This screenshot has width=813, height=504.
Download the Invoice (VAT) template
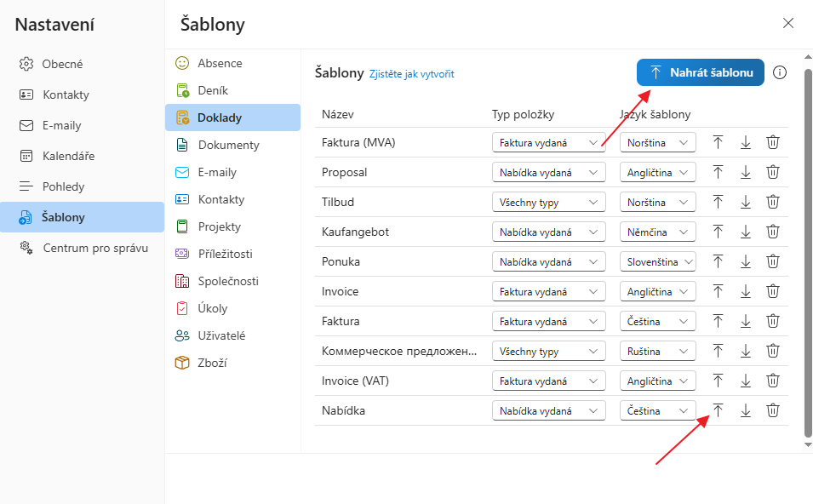pyautogui.click(x=746, y=381)
